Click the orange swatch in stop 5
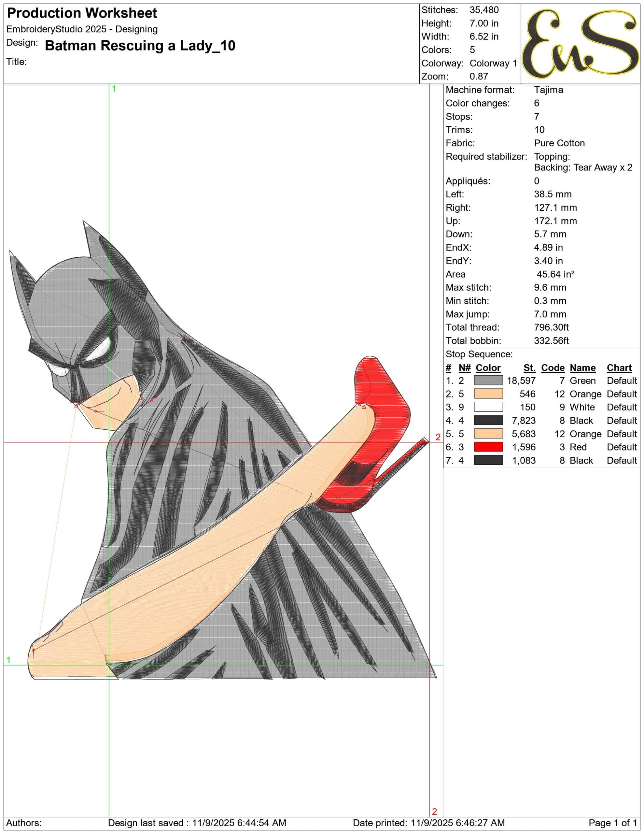 pos(488,434)
